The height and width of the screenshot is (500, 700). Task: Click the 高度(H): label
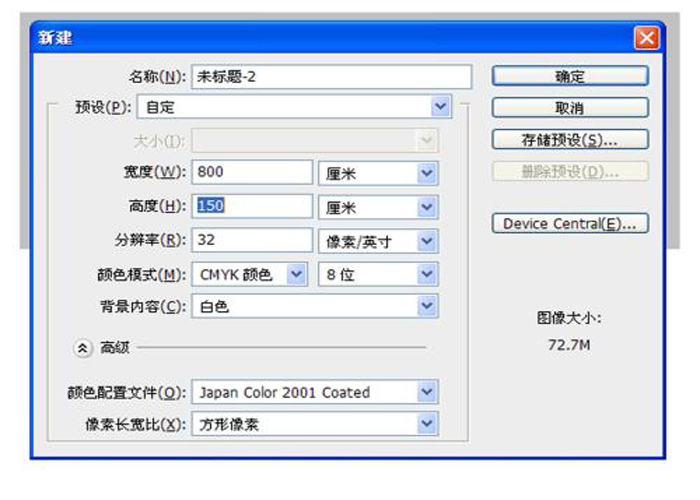(157, 206)
